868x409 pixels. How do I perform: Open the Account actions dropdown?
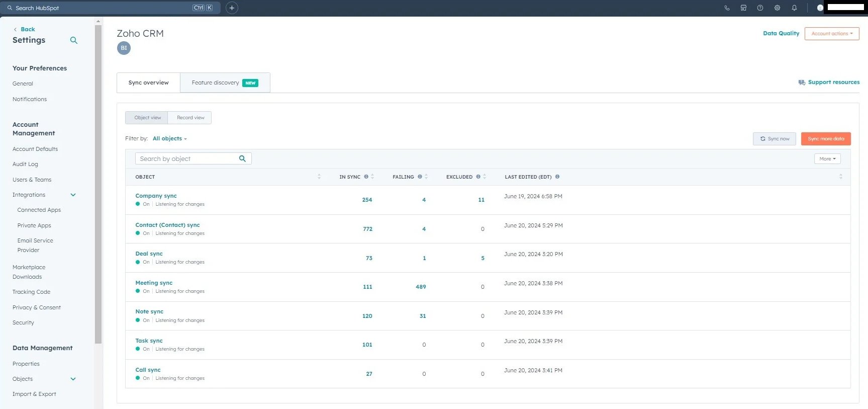coord(832,34)
